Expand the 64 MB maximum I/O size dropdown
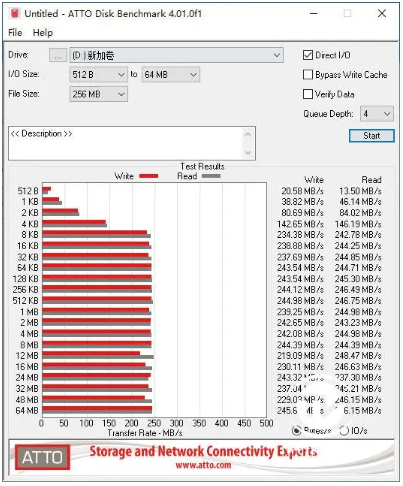403x486 pixels. [171, 75]
